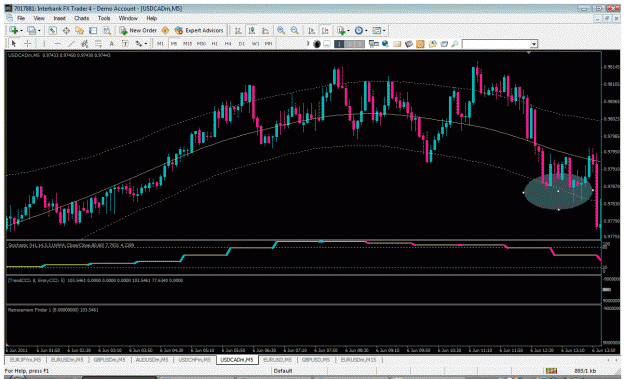Switch timeframe to M1
This screenshot has width=625, height=379.
coord(160,43)
